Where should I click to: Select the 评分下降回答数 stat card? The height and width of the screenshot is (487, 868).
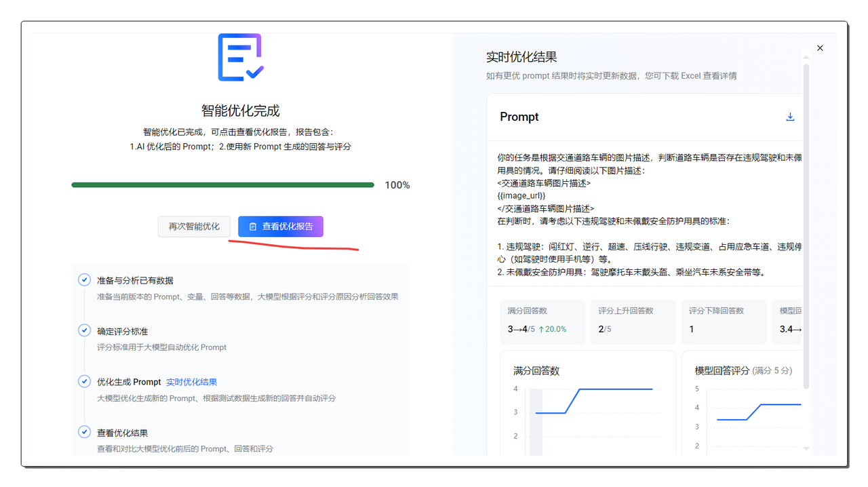click(x=723, y=320)
